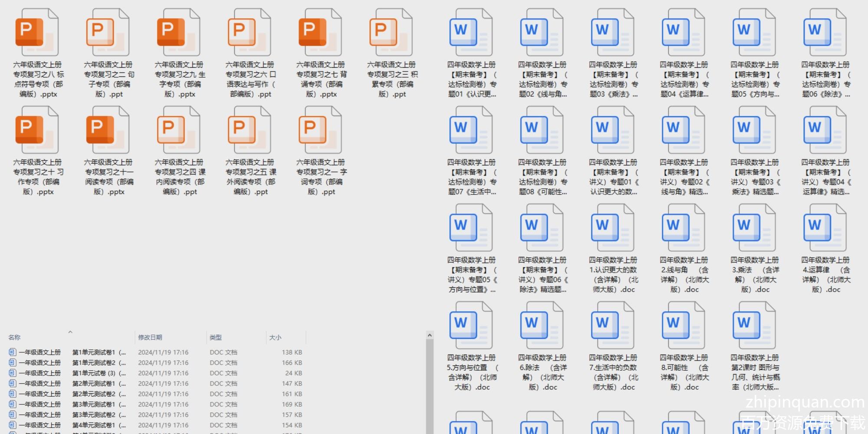
Task: Click the Word icon for 讲义 专题02《线与角》精选
Action: (x=683, y=130)
